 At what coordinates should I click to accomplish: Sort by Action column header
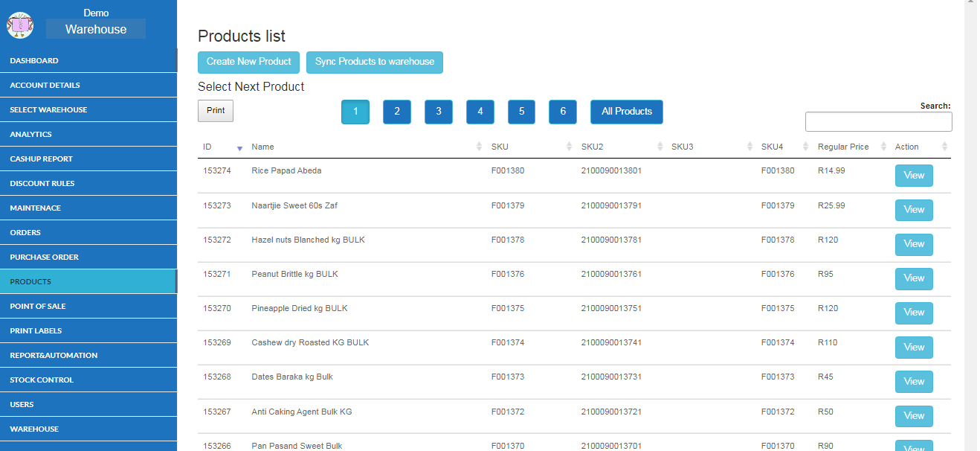tap(906, 147)
